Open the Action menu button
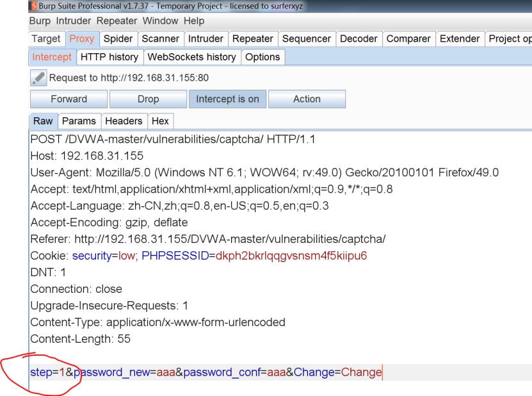The image size is (532, 396). pyautogui.click(x=307, y=99)
